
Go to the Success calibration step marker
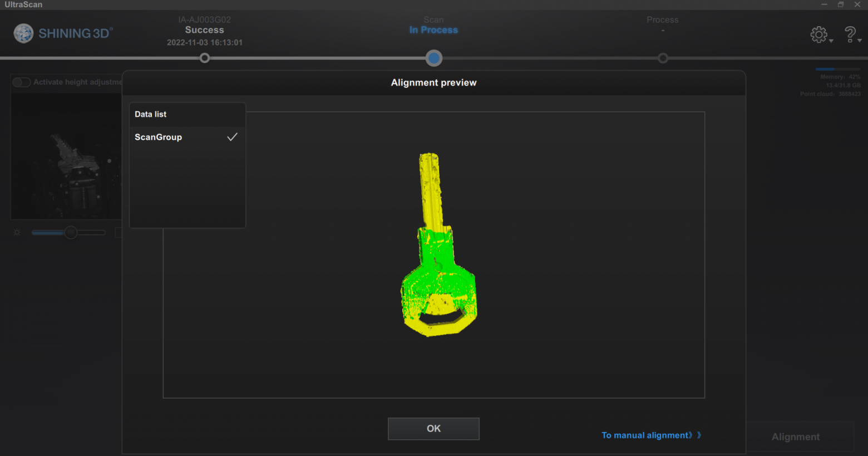click(x=205, y=58)
